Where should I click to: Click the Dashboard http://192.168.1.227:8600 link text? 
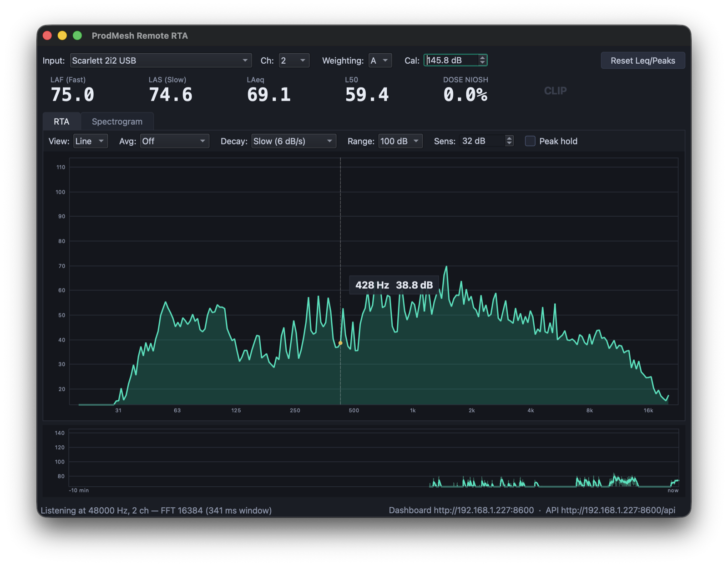[461, 510]
